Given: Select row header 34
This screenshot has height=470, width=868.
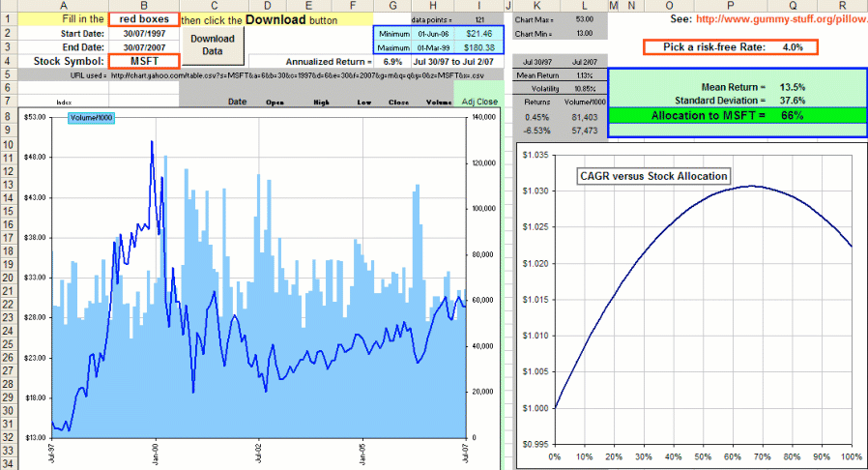Looking at the screenshot, I should click(x=9, y=463).
